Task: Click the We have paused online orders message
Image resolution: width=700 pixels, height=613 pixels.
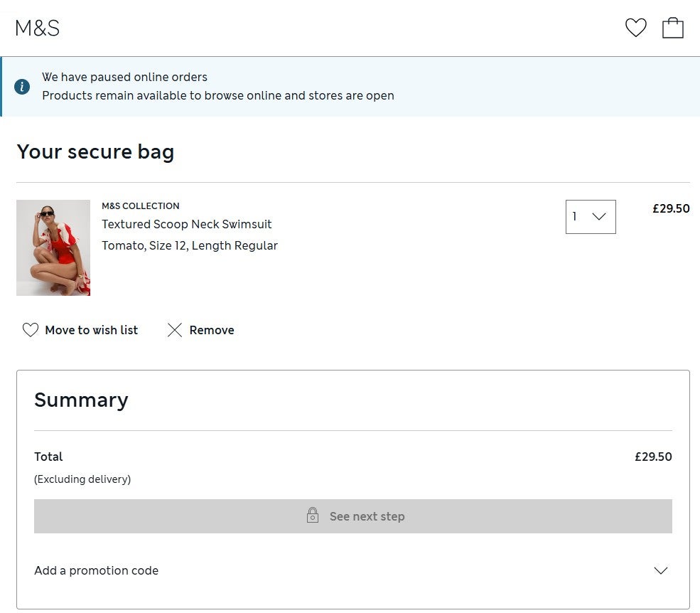Action: (124, 77)
